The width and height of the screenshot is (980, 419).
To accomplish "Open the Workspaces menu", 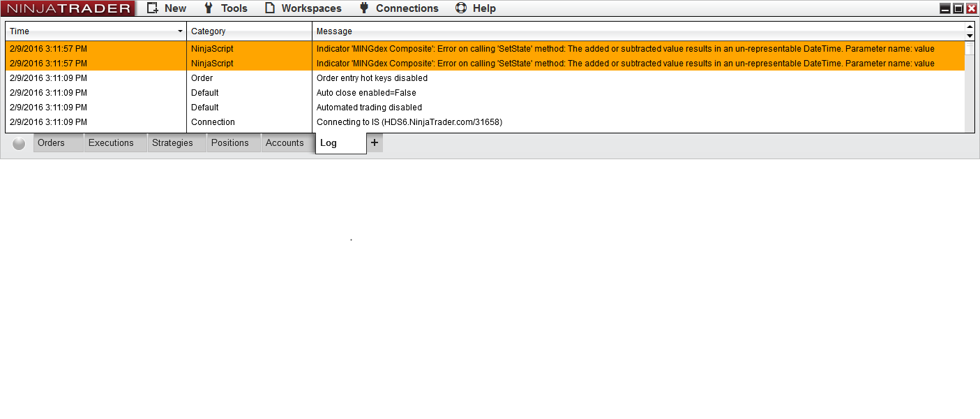I will click(x=312, y=8).
